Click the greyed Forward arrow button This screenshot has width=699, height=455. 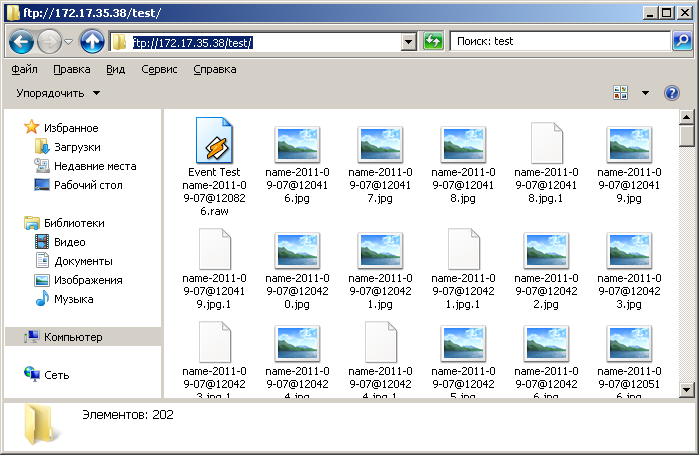click(49, 42)
